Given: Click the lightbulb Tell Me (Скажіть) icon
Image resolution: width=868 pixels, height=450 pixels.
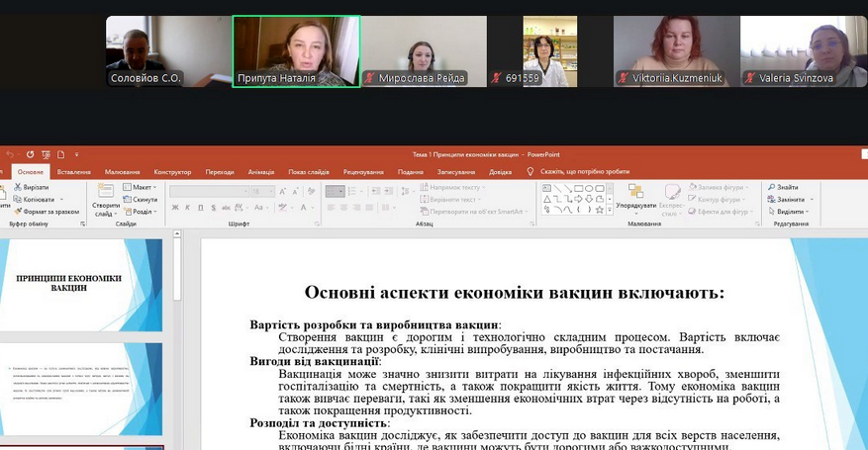Looking at the screenshot, I should 530,171.
